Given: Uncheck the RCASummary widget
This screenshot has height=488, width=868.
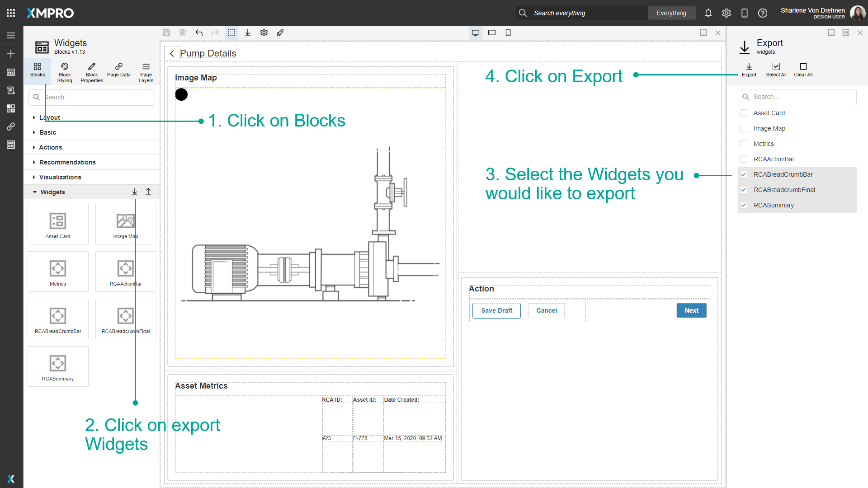Looking at the screenshot, I should 744,205.
